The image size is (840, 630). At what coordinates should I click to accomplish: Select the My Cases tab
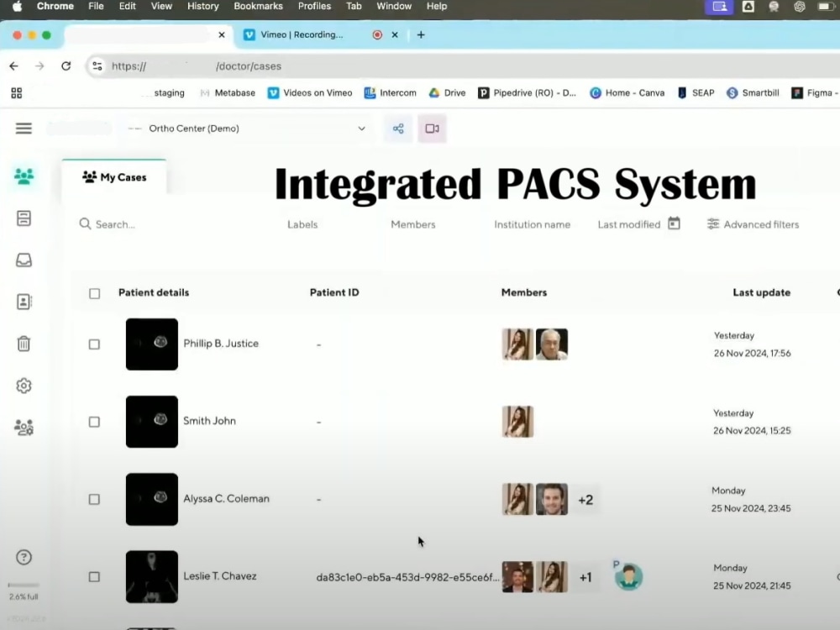tap(114, 177)
